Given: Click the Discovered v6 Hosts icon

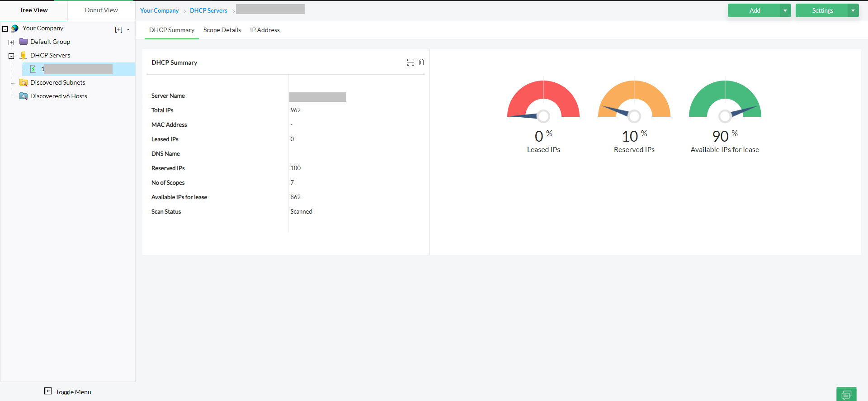Looking at the screenshot, I should [x=24, y=96].
